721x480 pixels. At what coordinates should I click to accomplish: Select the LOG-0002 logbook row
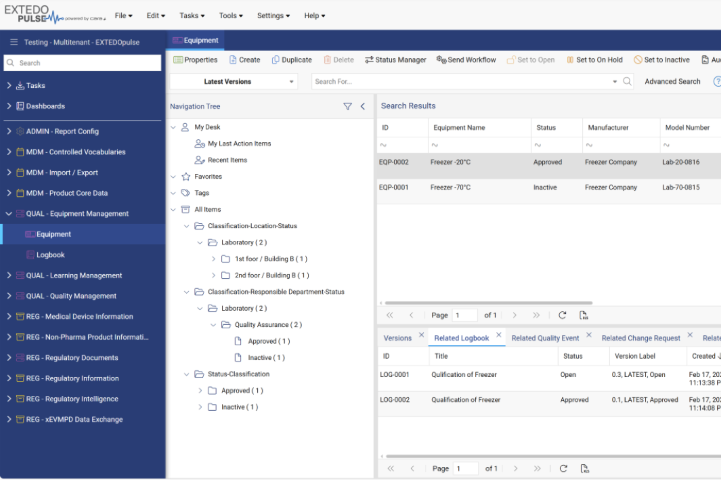(x=549, y=404)
